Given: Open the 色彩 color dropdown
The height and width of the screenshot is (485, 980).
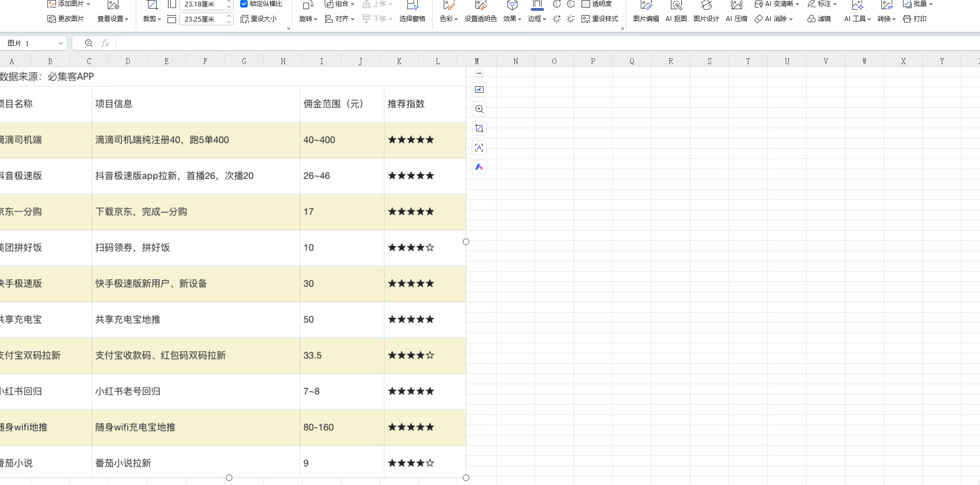Looking at the screenshot, I should click(449, 18).
